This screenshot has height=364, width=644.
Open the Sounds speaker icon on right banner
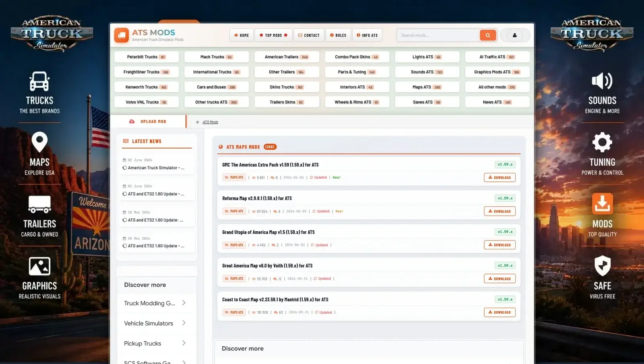coord(602,81)
